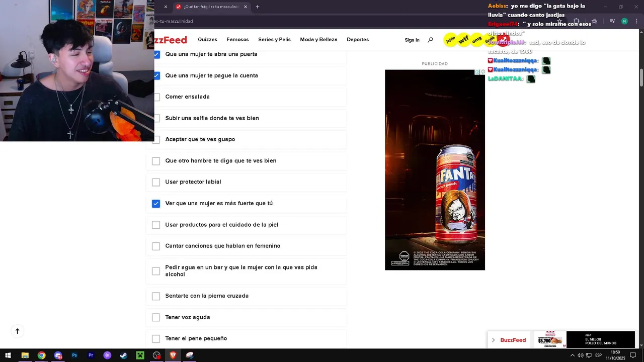Open the purple audio app on taskbar
The width and height of the screenshot is (644, 362).
tap(107, 355)
